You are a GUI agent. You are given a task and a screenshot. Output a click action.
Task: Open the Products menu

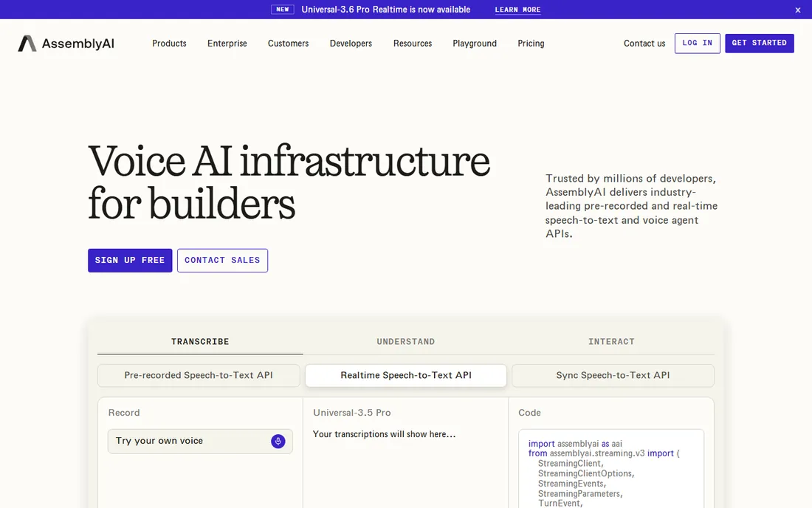pos(169,44)
